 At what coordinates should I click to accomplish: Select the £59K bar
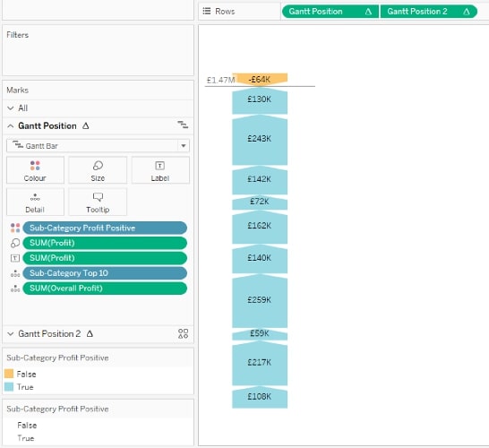[260, 334]
